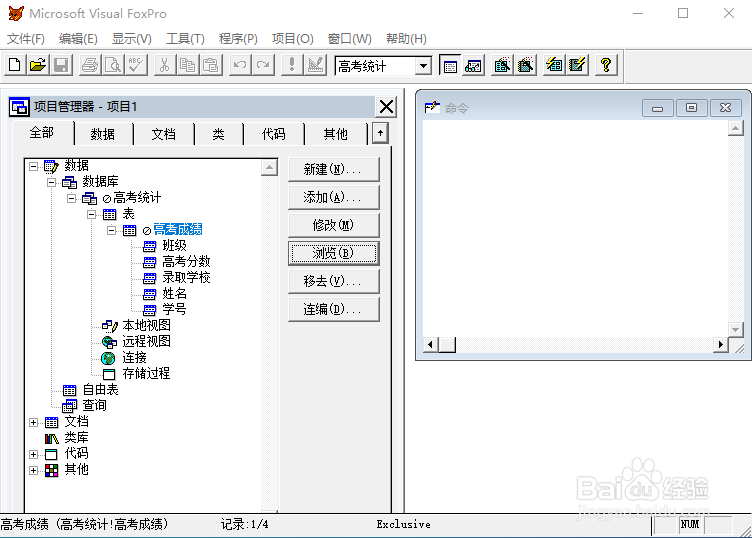
Task: Toggle the Command Window toolbar button
Action: [x=450, y=65]
